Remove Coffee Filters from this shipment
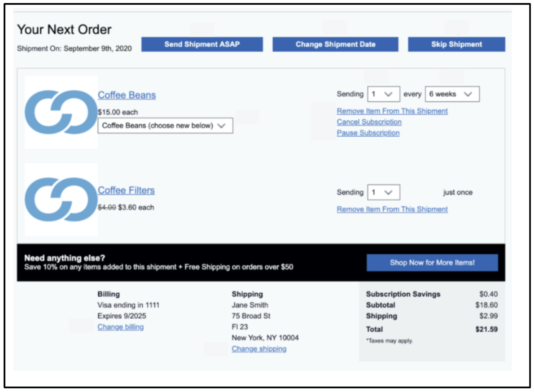The height and width of the screenshot is (392, 534). [x=392, y=209]
